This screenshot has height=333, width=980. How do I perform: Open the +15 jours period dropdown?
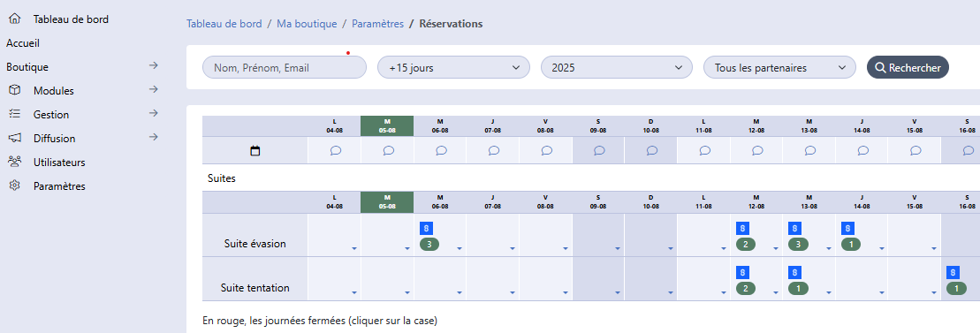pos(453,67)
